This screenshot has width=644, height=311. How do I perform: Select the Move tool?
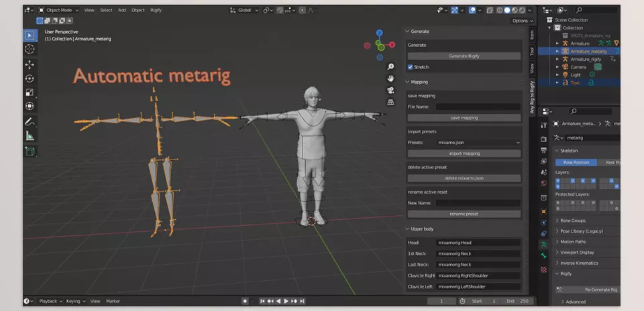30,64
